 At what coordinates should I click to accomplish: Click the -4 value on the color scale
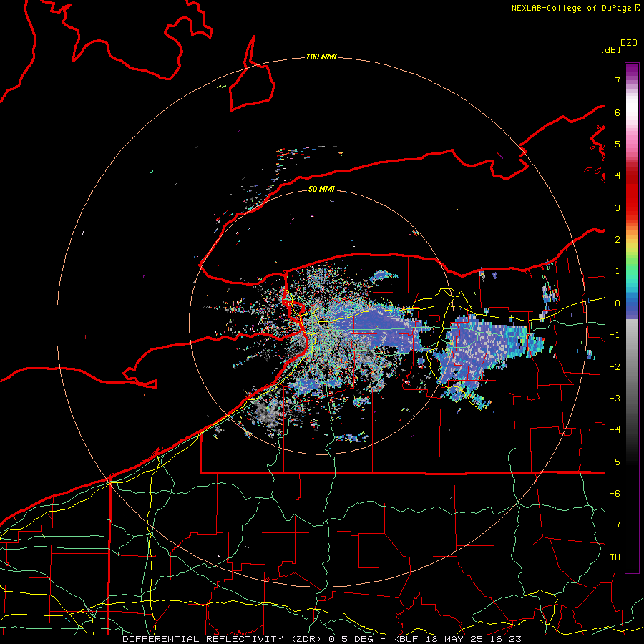coord(615,430)
